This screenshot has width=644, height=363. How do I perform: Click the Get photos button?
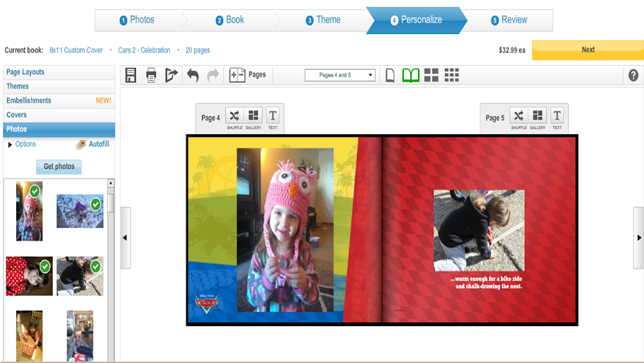pyautogui.click(x=59, y=167)
